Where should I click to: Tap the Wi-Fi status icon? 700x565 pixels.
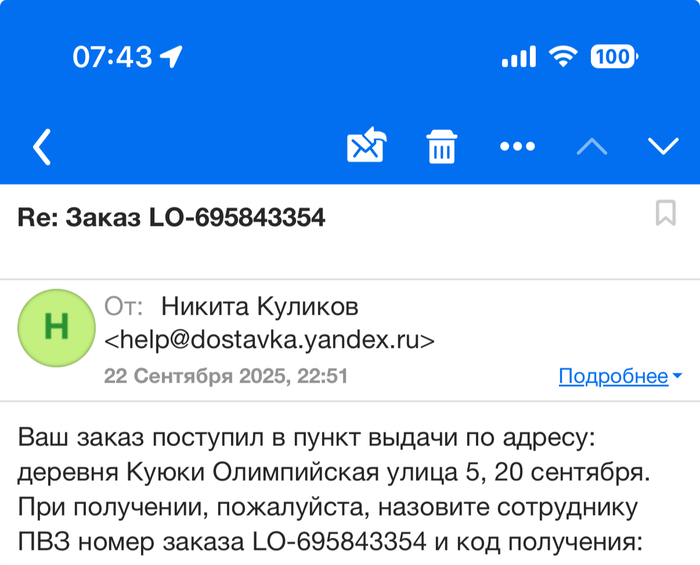pyautogui.click(x=565, y=57)
